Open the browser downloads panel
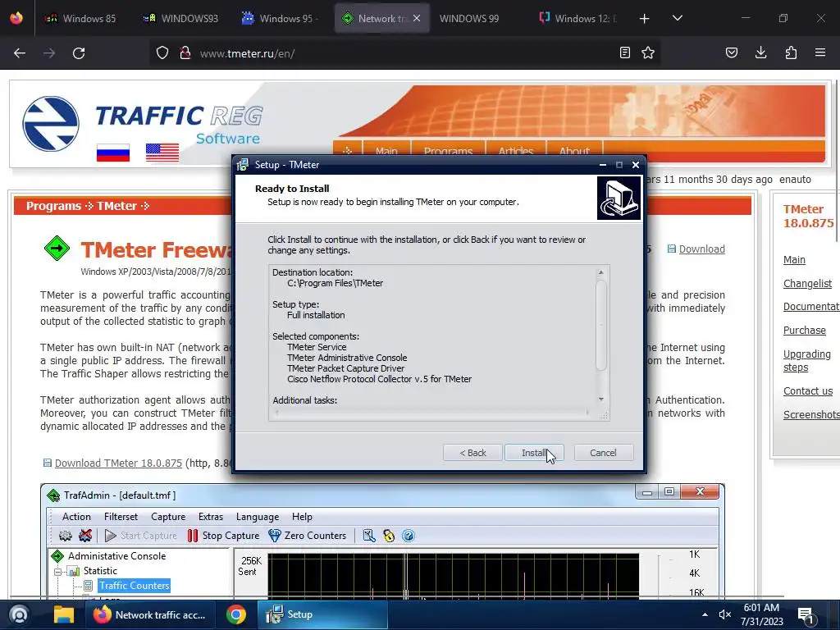840x630 pixels. [x=760, y=52]
